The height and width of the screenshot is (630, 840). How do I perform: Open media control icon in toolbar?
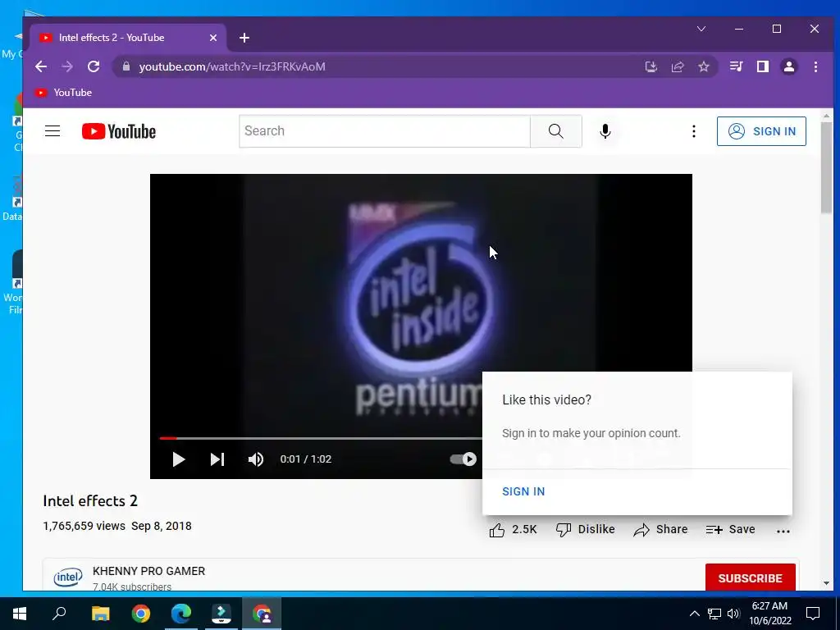pos(736,66)
